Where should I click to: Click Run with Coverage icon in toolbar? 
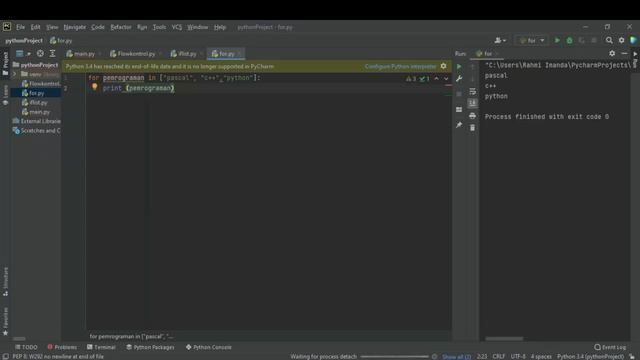[x=582, y=40]
